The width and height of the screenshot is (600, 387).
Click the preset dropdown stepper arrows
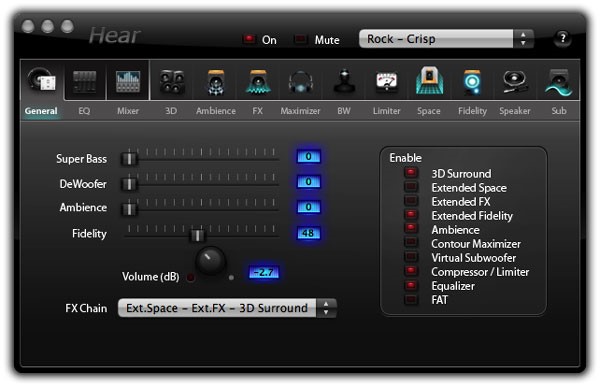523,39
